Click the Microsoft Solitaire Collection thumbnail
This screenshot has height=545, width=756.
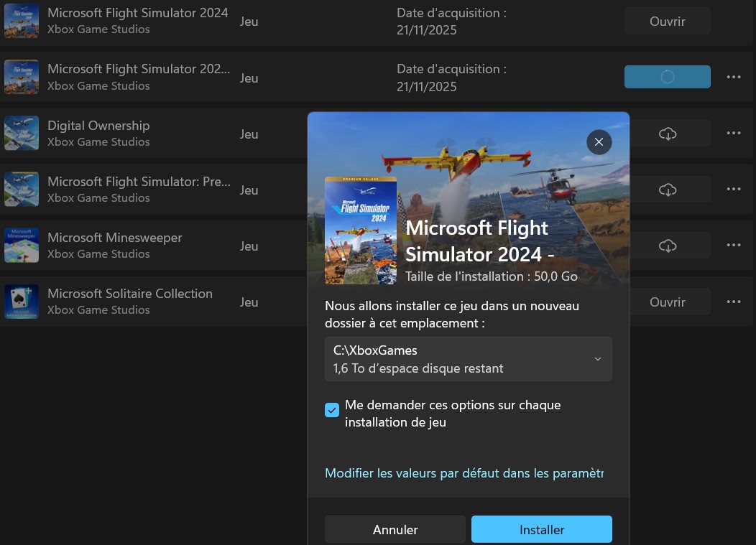pos(22,302)
